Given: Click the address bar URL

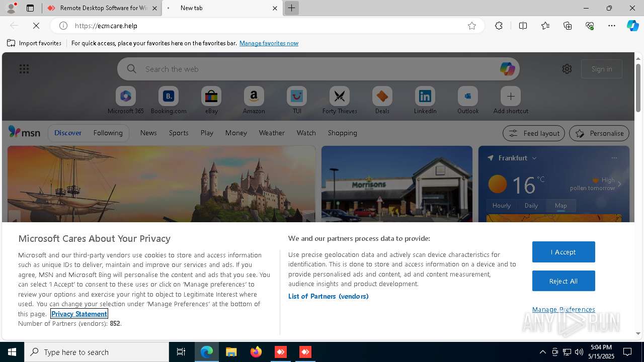Looking at the screenshot, I should tap(106, 26).
